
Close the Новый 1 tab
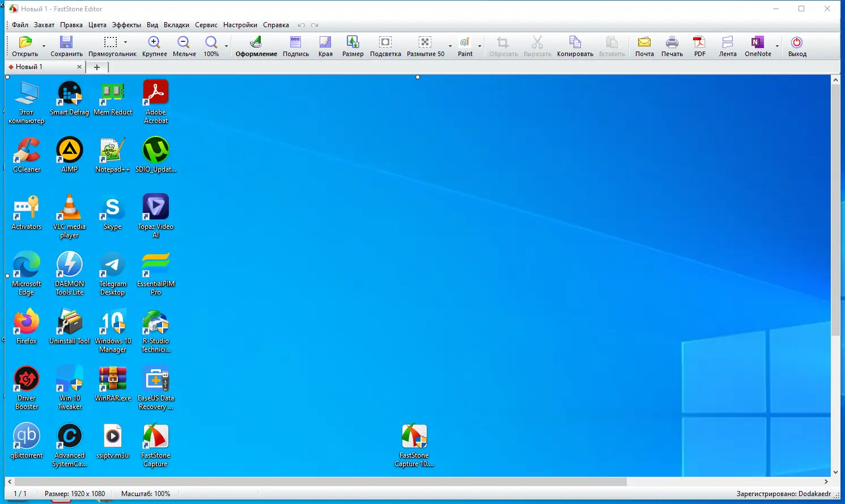point(79,67)
